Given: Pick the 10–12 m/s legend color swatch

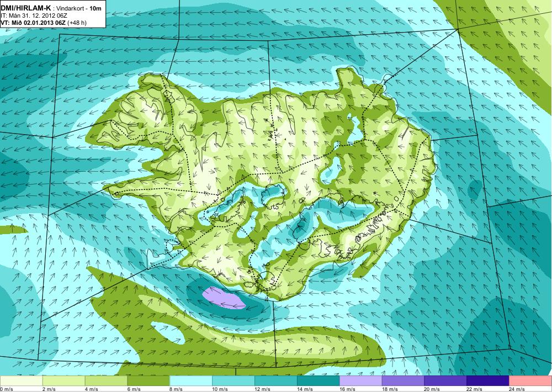Looking at the screenshot, I should [233, 381].
